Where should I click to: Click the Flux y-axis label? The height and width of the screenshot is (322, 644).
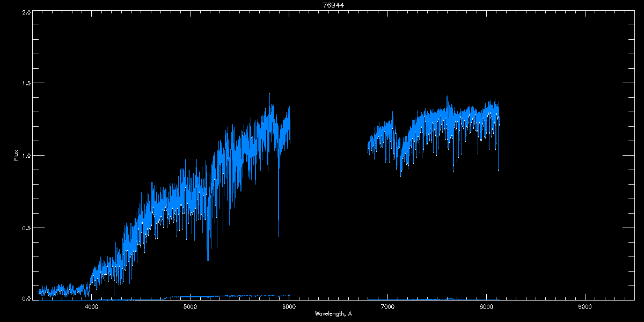tap(16, 156)
